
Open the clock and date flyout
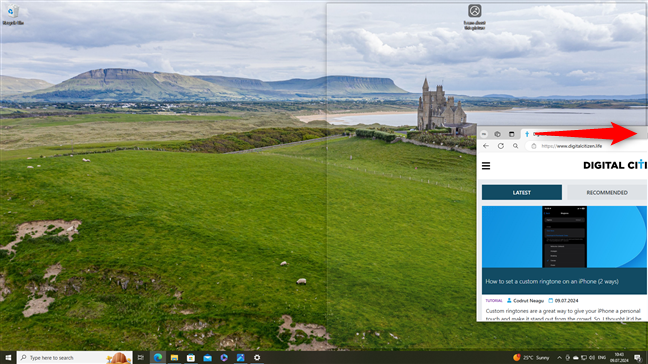point(619,358)
